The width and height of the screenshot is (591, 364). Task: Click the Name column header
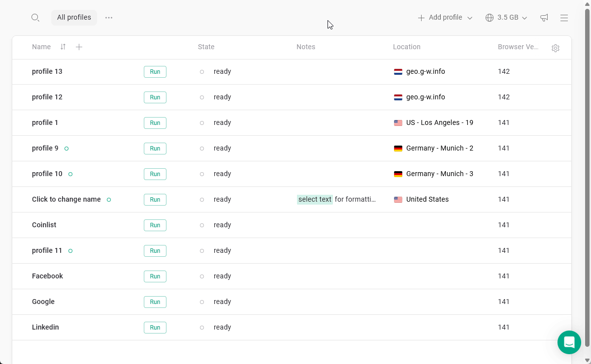[41, 47]
